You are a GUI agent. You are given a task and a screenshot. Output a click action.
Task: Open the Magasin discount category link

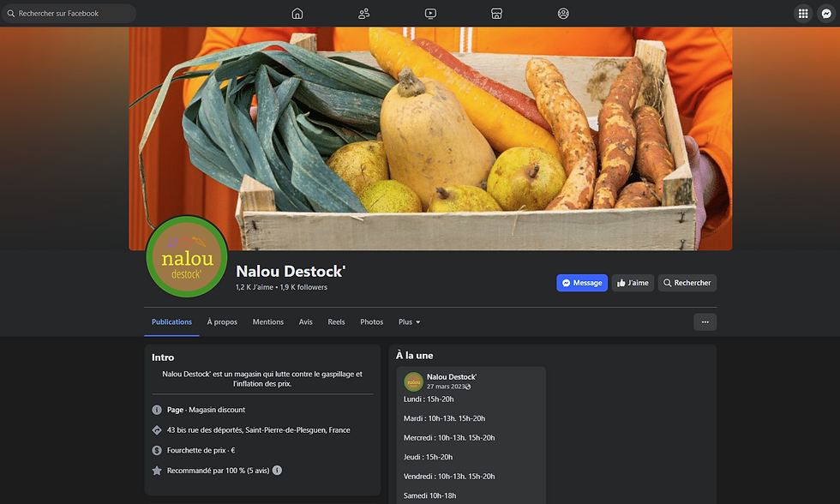pyautogui.click(x=217, y=410)
